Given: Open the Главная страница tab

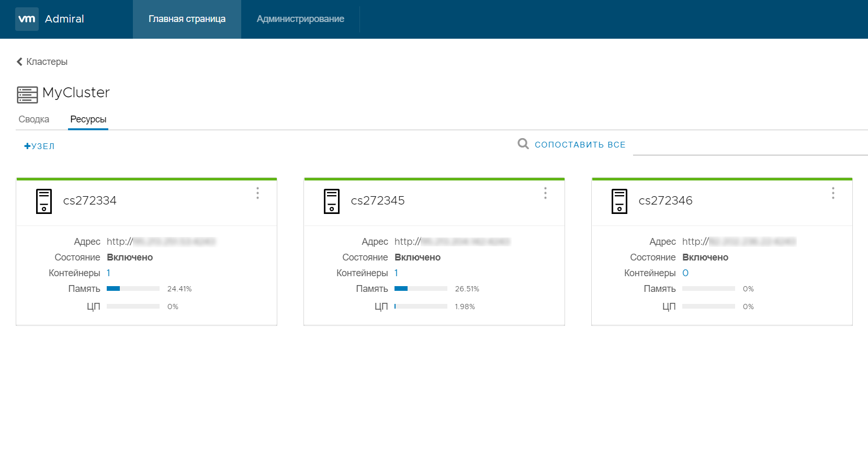Looking at the screenshot, I should [187, 19].
